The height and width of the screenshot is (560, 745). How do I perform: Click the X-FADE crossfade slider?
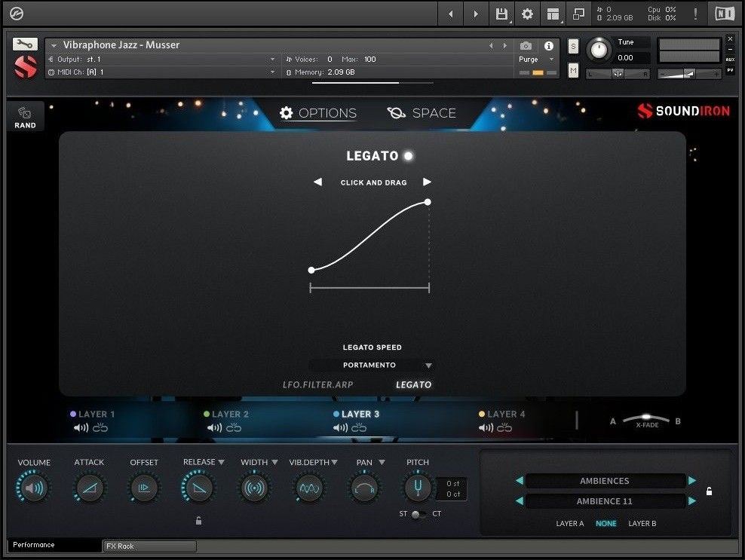point(645,417)
